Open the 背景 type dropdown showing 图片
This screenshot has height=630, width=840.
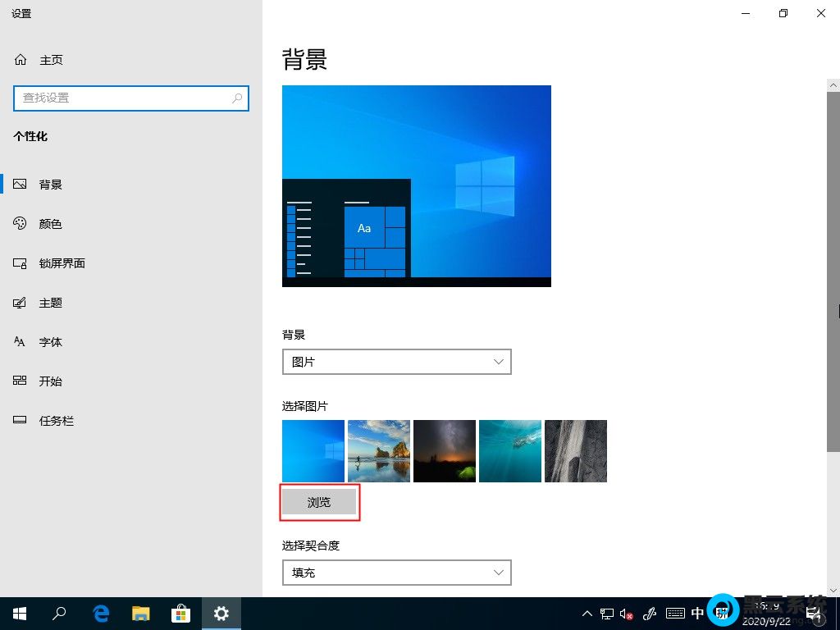point(396,361)
